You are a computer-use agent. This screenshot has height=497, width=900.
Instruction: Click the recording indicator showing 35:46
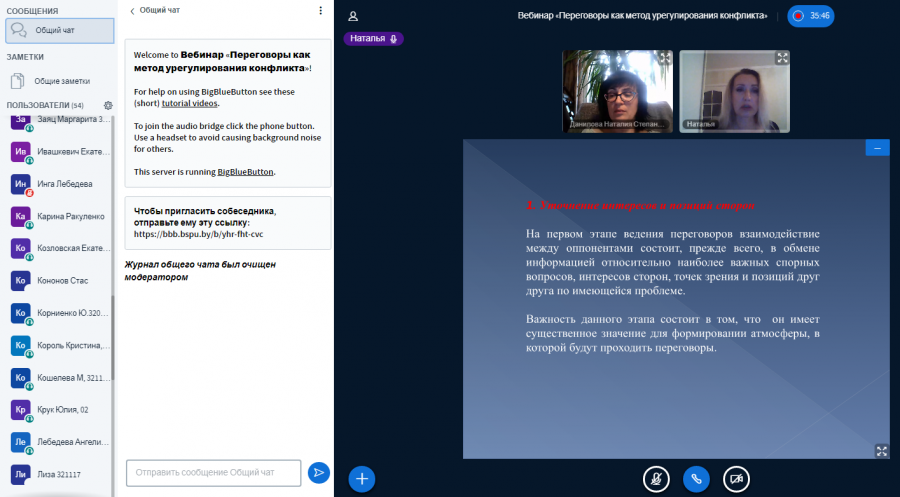pos(811,16)
